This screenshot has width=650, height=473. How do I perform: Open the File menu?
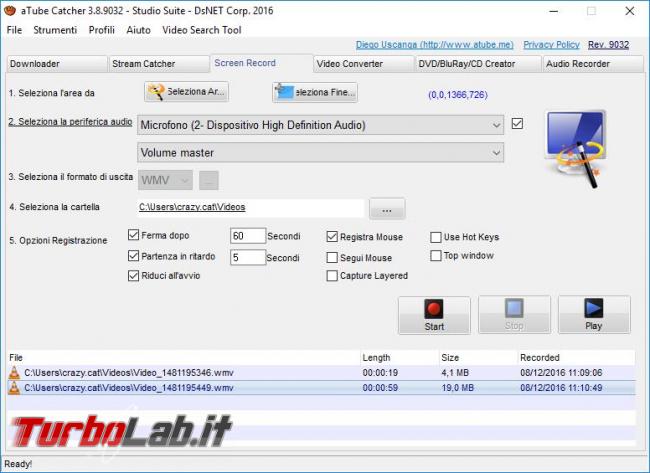point(15,30)
